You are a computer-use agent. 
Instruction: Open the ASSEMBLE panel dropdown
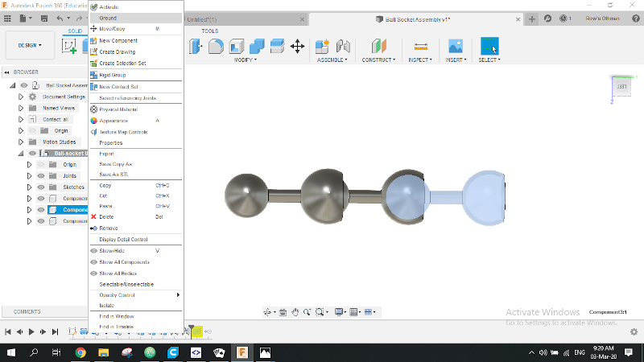coord(332,60)
